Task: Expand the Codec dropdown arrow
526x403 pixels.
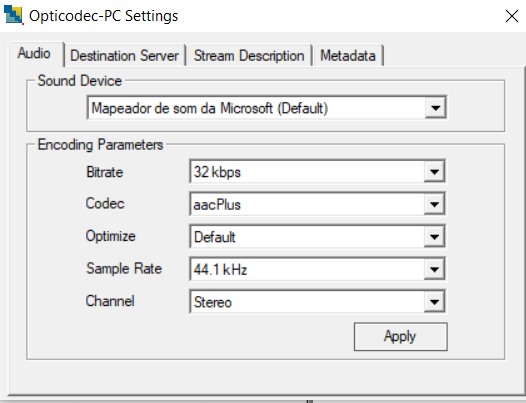Action: (434, 204)
